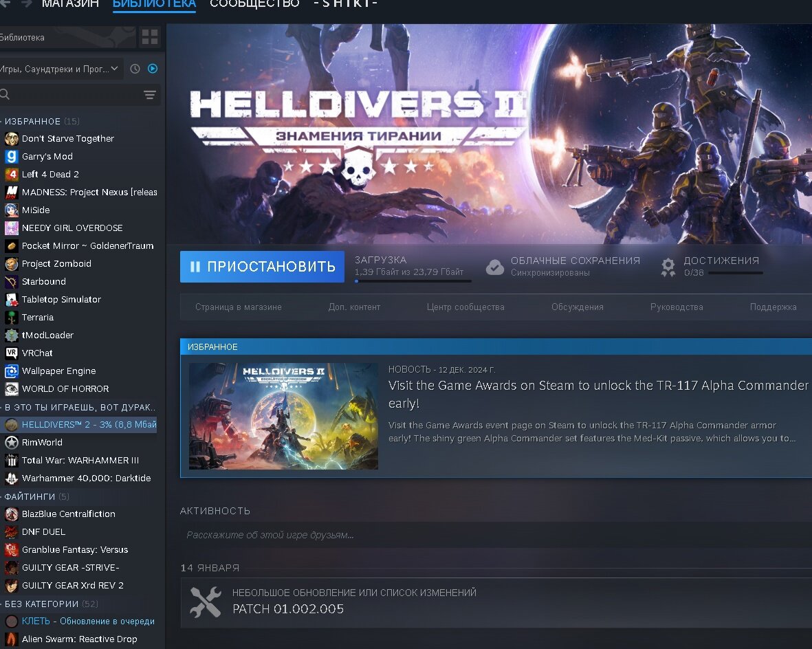Toggle library grid view icon
This screenshot has height=649, width=812.
(x=150, y=36)
